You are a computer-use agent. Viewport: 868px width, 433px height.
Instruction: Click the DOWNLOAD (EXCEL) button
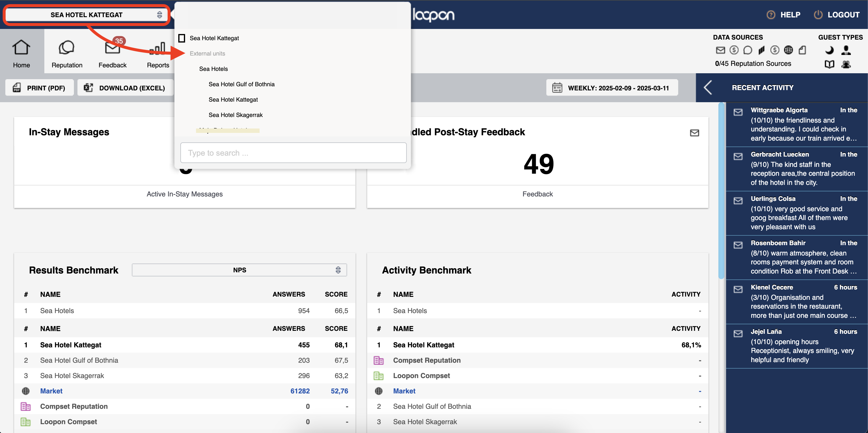pos(125,87)
